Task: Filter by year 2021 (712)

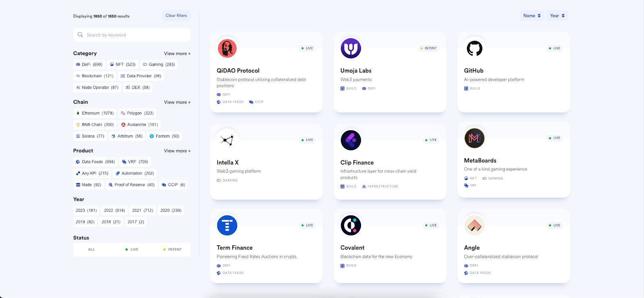Action: pos(142,210)
